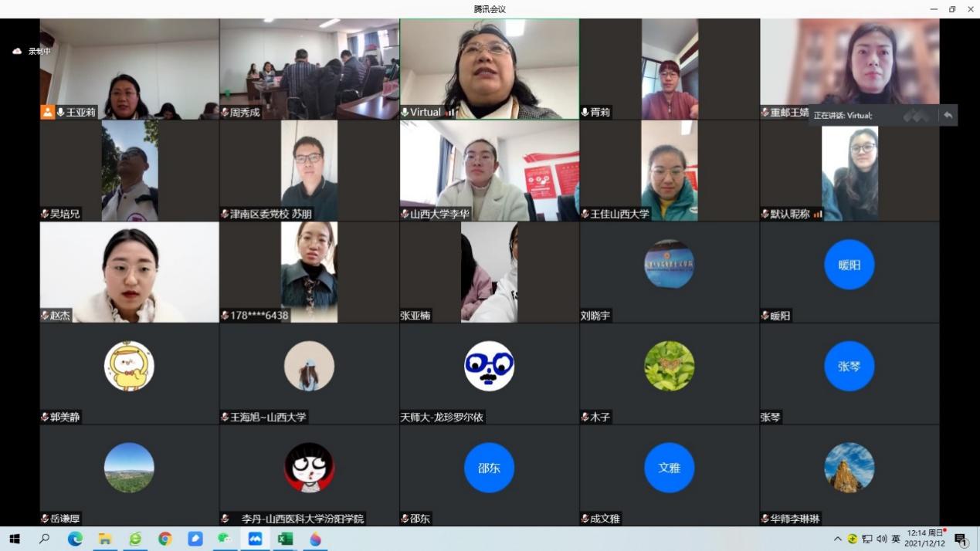Click the system volume speaker icon
The width and height of the screenshot is (980, 551).
(x=881, y=539)
